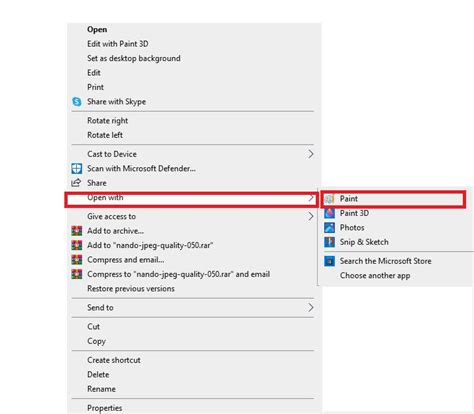Click the Snip & Sketch app icon

(329, 242)
